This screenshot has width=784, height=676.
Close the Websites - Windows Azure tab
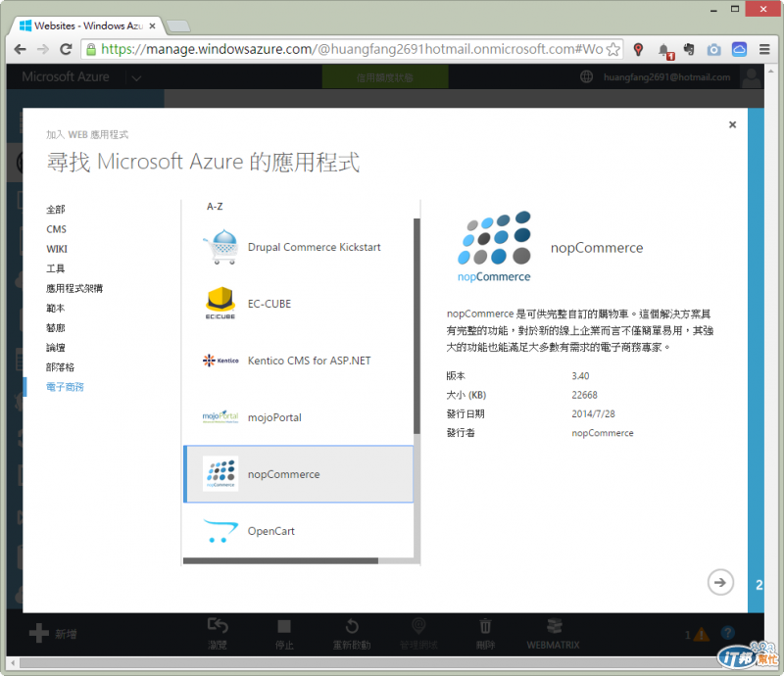point(153,26)
